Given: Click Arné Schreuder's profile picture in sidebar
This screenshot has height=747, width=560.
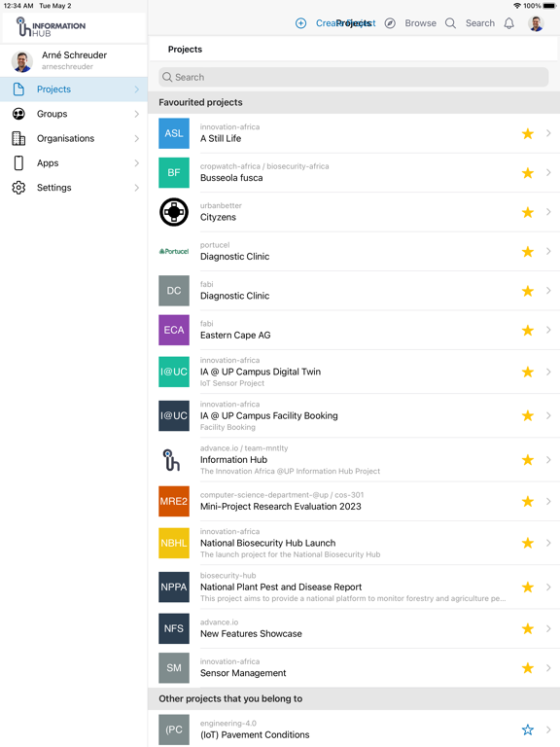Looking at the screenshot, I should [x=22, y=61].
